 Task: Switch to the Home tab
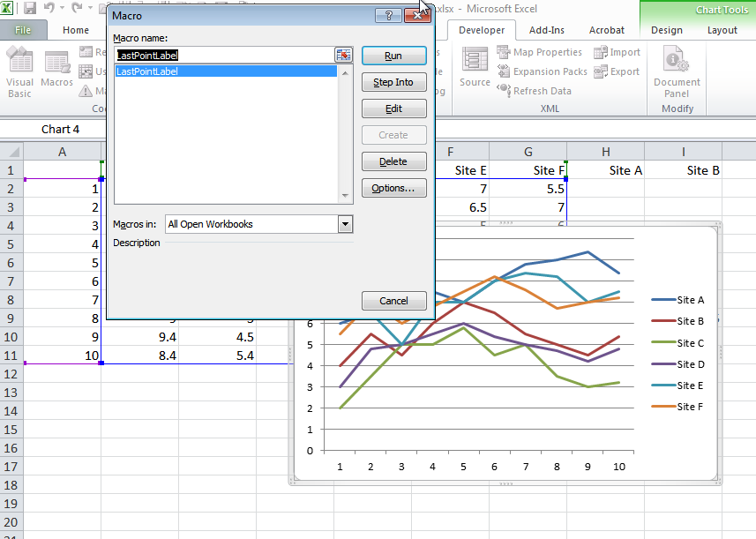pyautogui.click(x=76, y=30)
